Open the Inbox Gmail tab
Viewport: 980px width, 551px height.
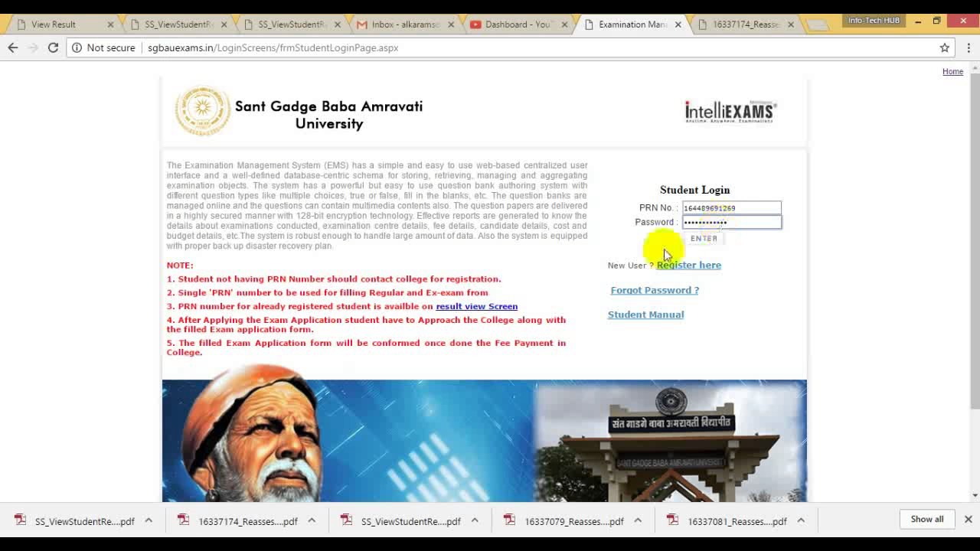point(404,24)
